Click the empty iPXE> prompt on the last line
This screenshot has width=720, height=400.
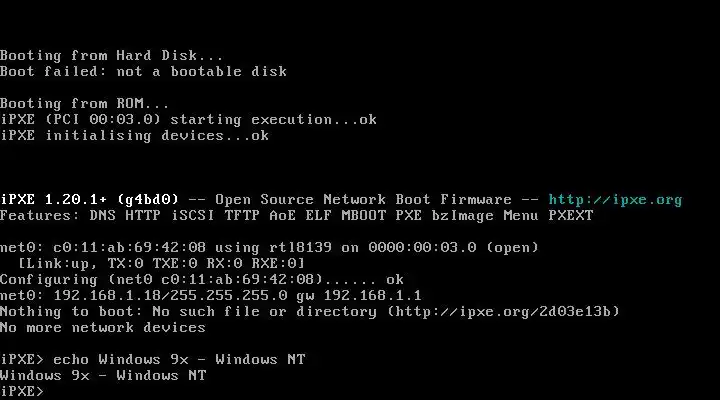23,391
